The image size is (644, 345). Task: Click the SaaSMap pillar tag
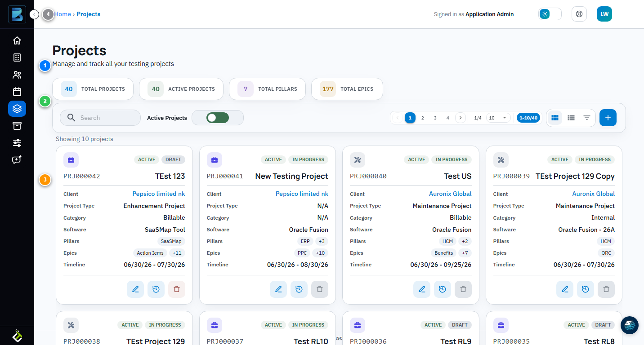(x=171, y=241)
